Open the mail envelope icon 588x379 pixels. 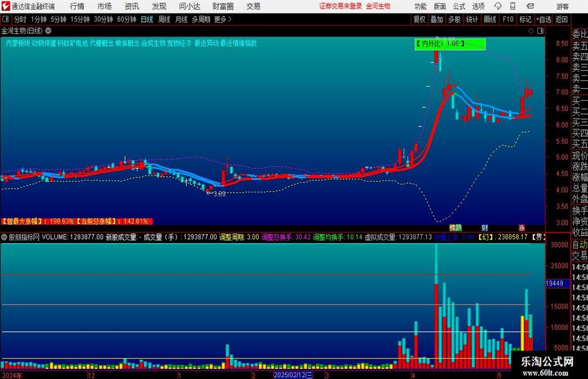click(530, 6)
